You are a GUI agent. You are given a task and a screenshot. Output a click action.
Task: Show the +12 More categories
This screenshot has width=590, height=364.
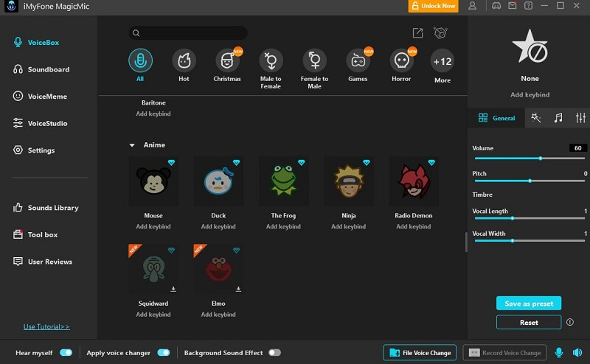442,61
